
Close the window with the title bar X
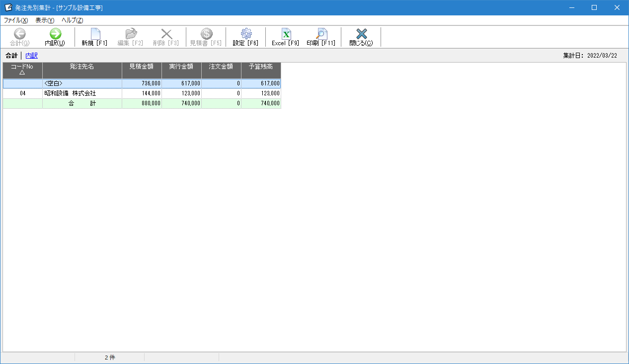pos(617,7)
